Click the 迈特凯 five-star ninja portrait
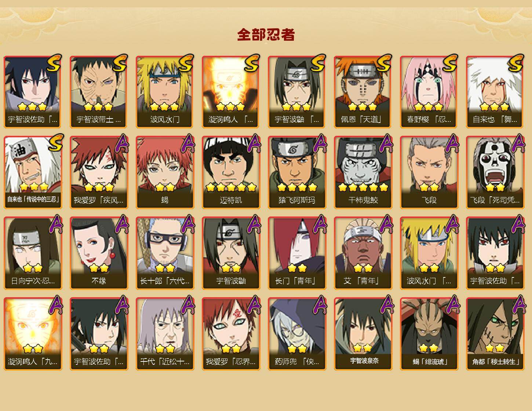Viewport: 532px width, 411px height. (x=231, y=172)
